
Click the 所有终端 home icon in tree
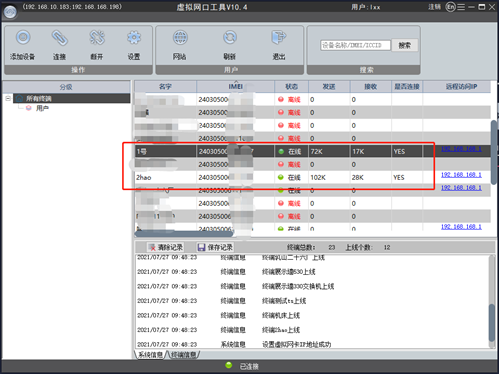(x=19, y=98)
